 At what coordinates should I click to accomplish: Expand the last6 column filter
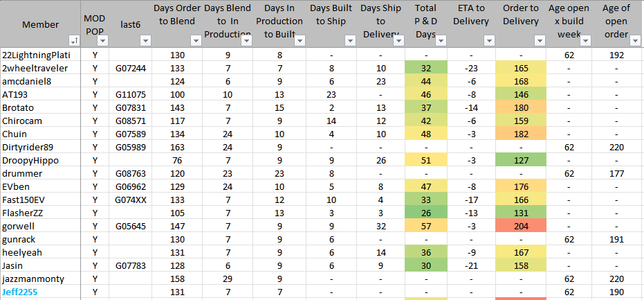[x=145, y=41]
